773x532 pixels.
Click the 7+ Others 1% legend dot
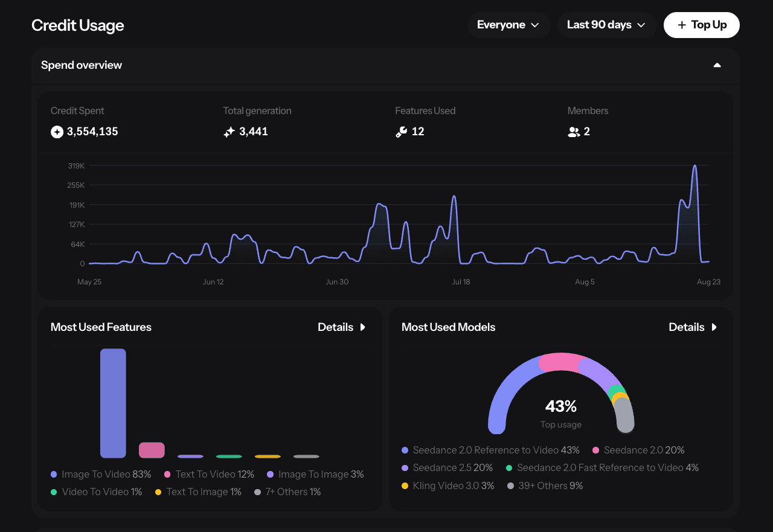point(257,492)
